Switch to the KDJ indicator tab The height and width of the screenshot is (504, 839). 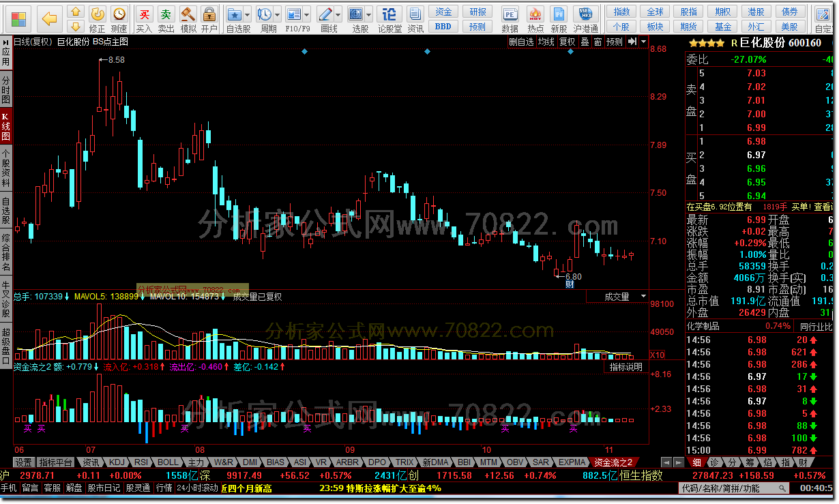tap(117, 462)
